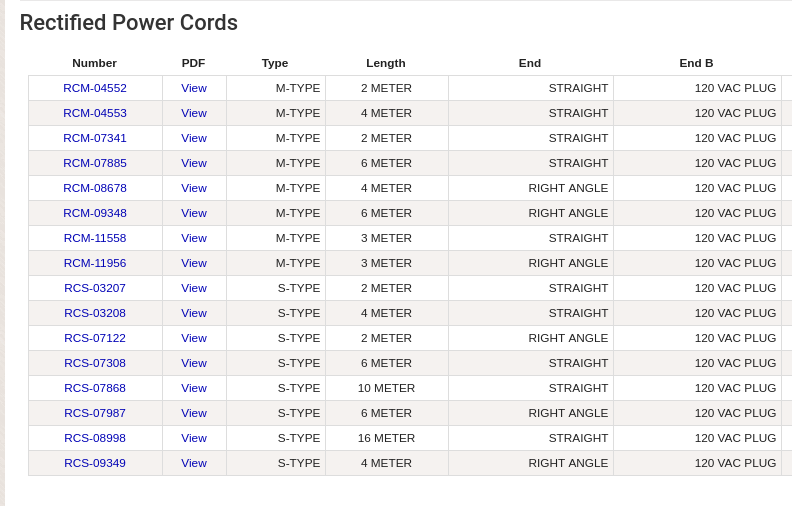View PDF of RCS-07987
This screenshot has height=506, width=792.
coord(194,413)
